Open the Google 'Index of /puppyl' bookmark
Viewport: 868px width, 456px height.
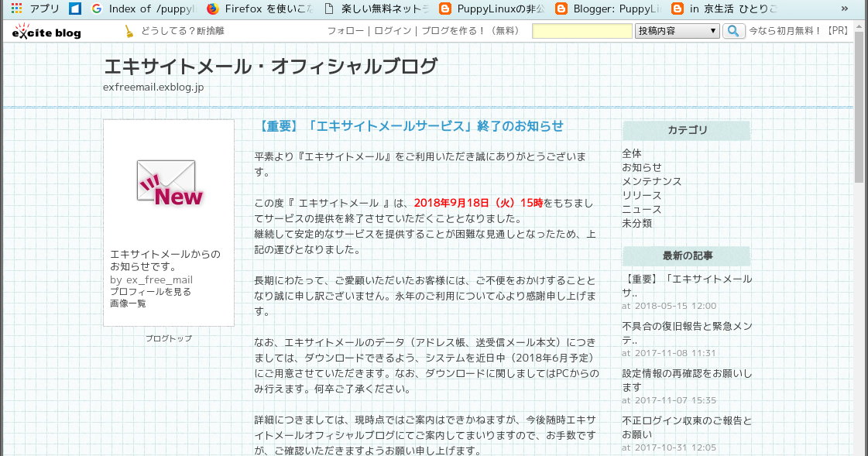(x=144, y=9)
